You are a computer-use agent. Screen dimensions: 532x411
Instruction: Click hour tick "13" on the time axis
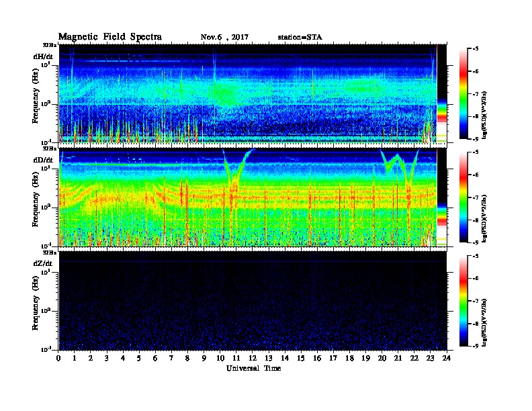[x=269, y=358]
